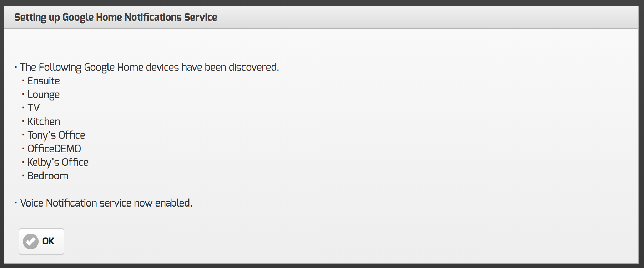This screenshot has height=268, width=644.
Task: Click the 'devices have been discovered' heading line
Action: coord(149,67)
